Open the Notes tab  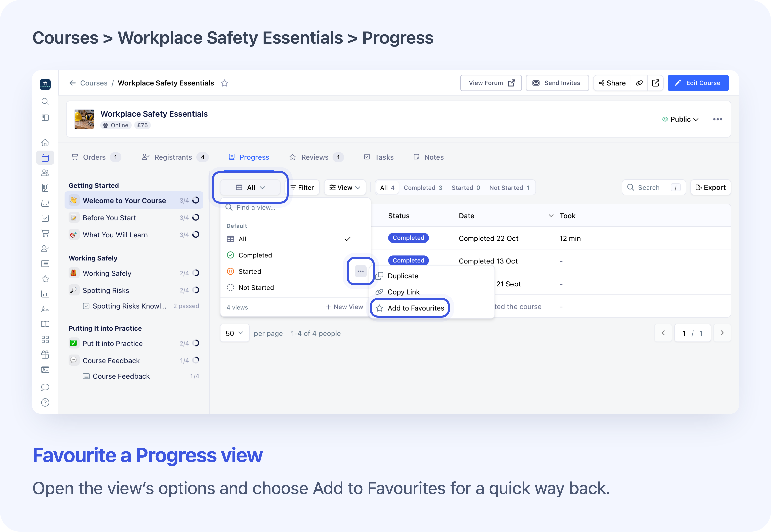click(429, 157)
